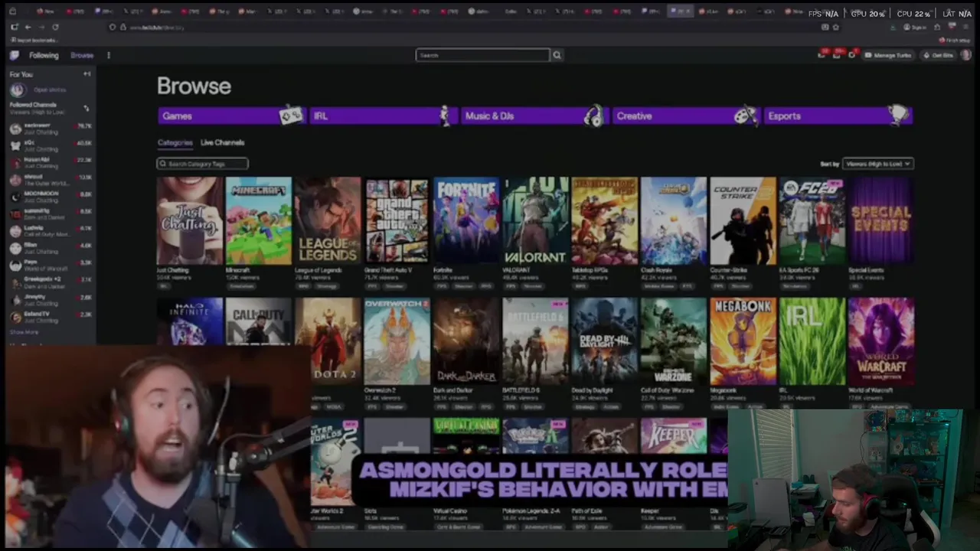Viewport: 980px width, 551px height.
Task: Open the Counter-Strike category card
Action: point(743,221)
